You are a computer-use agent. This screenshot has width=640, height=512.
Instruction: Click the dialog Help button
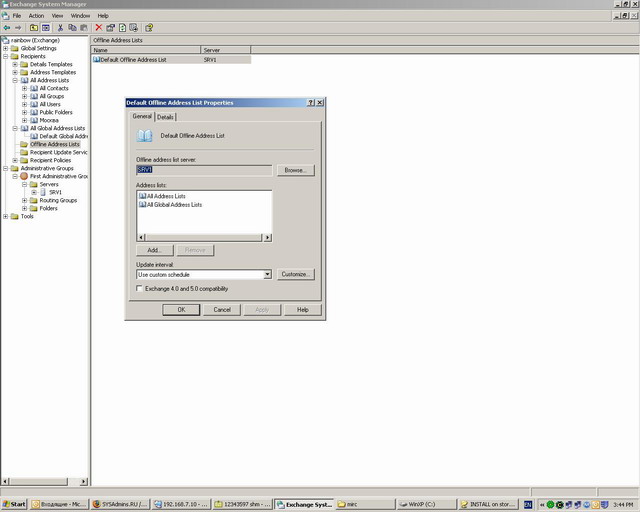[x=302, y=309]
